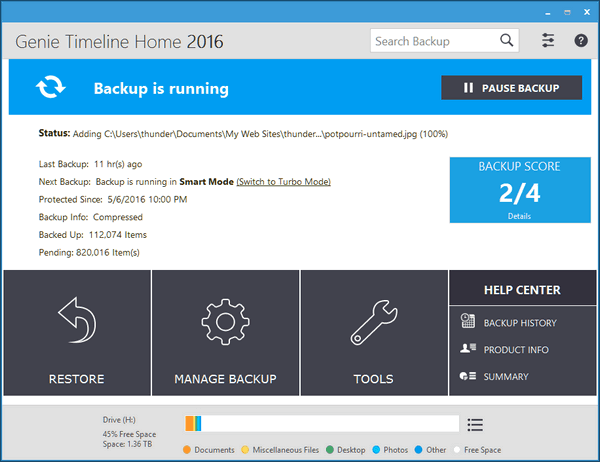600x462 pixels.
Task: Open the drive breakdown list icon
Action: click(475, 424)
